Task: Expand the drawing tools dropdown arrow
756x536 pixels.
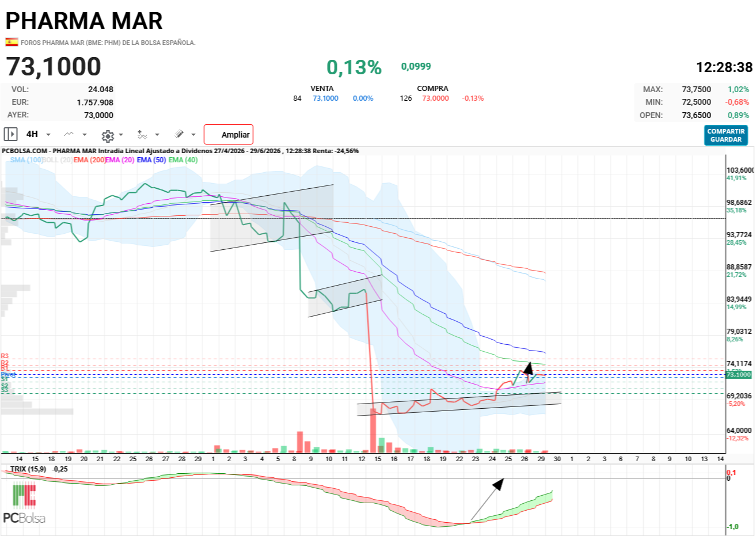Action: click(x=193, y=135)
